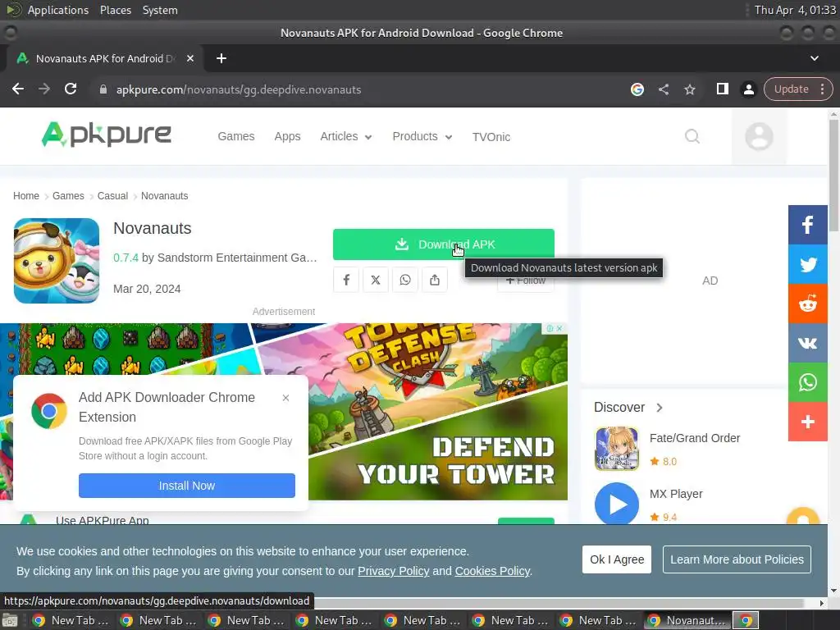Open the TVOnic navigation link

point(491,137)
